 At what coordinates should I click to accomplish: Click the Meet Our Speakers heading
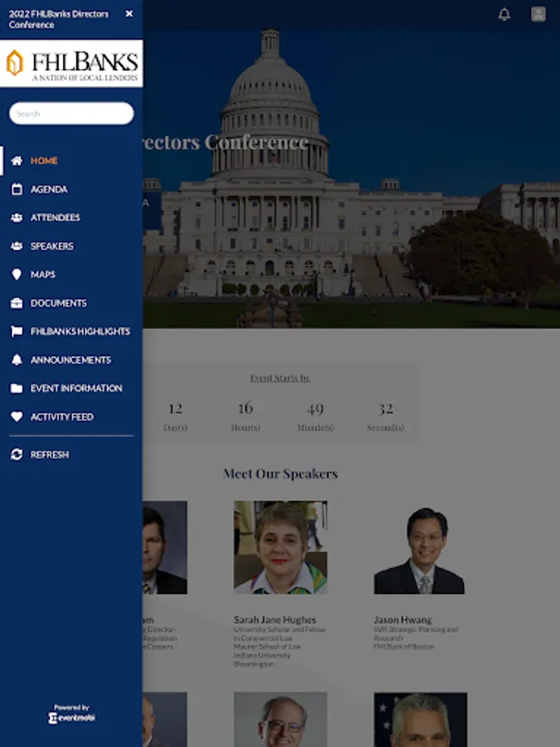point(280,474)
